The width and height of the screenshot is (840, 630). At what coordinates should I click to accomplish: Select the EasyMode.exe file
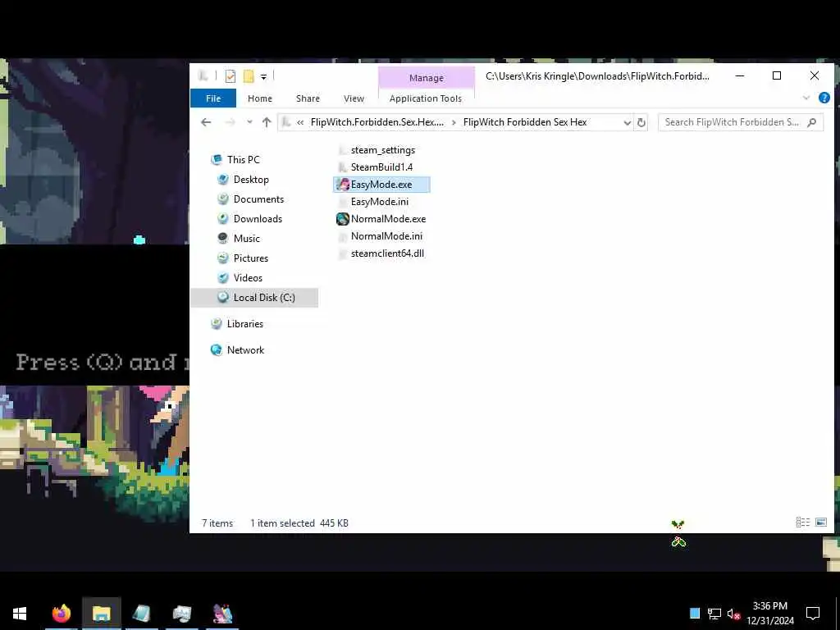381,185
